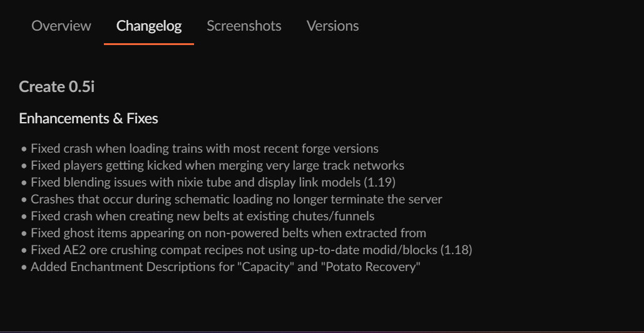Open the Screenshots tab
This screenshot has width=644, height=333.
pos(244,26)
